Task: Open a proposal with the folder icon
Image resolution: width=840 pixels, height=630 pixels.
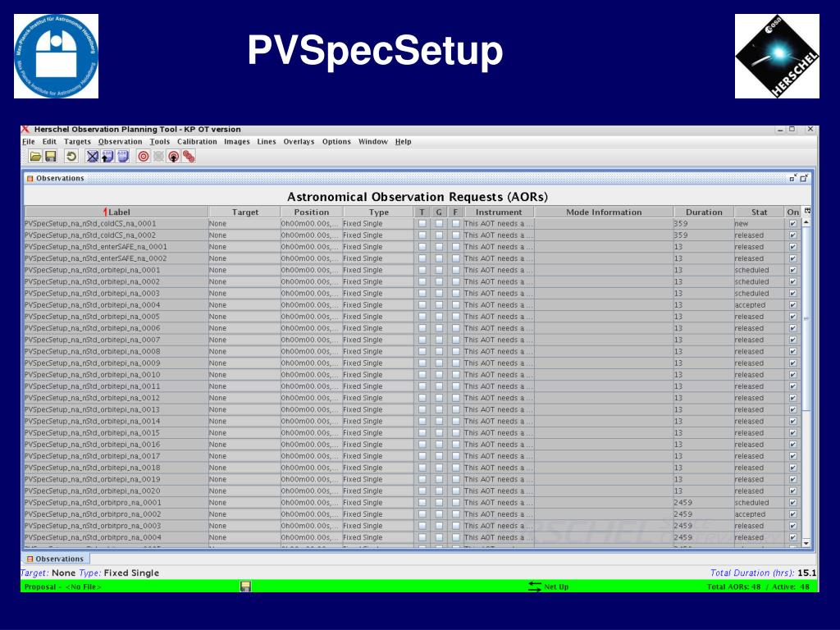Action: 35,157
